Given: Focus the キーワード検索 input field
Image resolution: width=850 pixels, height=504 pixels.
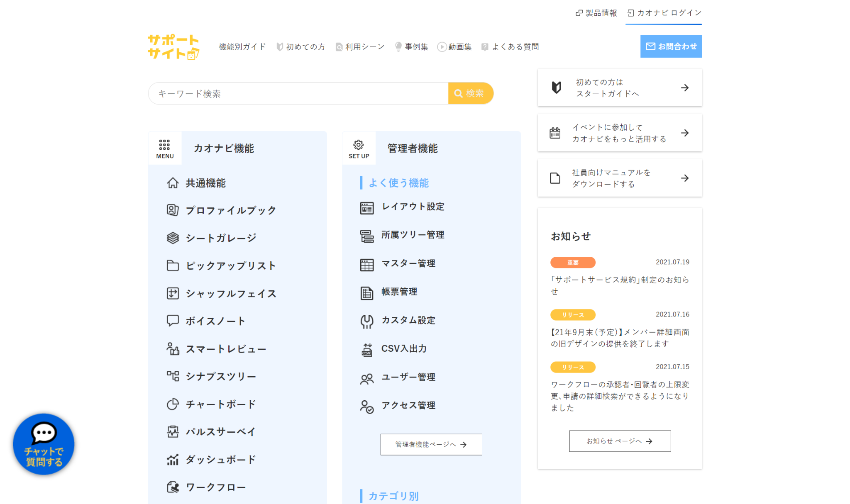Looking at the screenshot, I should click(x=298, y=93).
